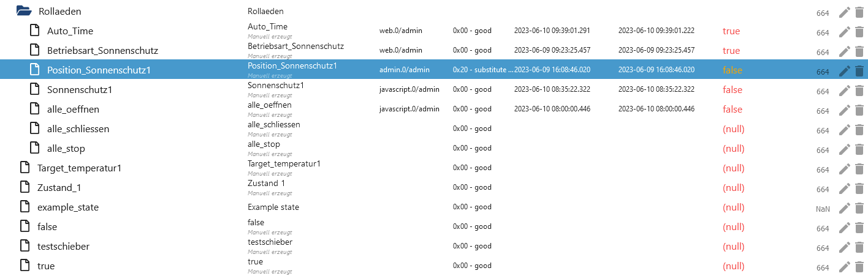Image resolution: width=868 pixels, height=276 pixels.
Task: Select the Zustand_1 state
Action: point(59,188)
